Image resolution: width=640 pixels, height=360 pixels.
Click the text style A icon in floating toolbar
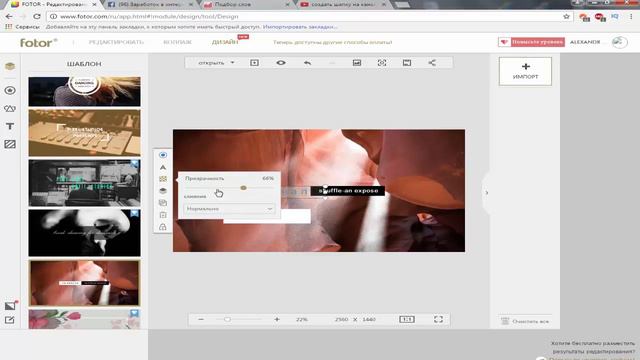coord(163,167)
